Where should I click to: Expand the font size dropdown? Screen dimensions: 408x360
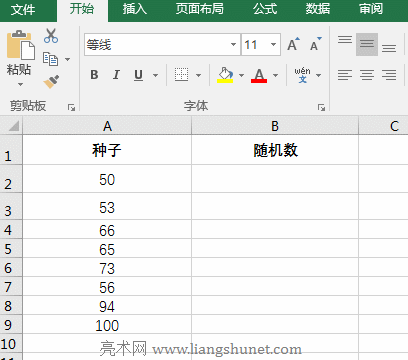pyautogui.click(x=273, y=44)
